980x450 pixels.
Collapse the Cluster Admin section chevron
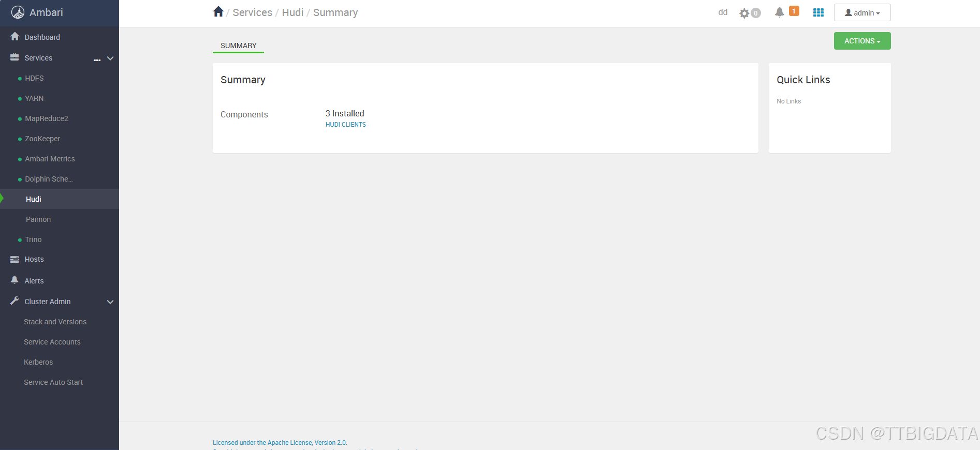click(x=110, y=302)
